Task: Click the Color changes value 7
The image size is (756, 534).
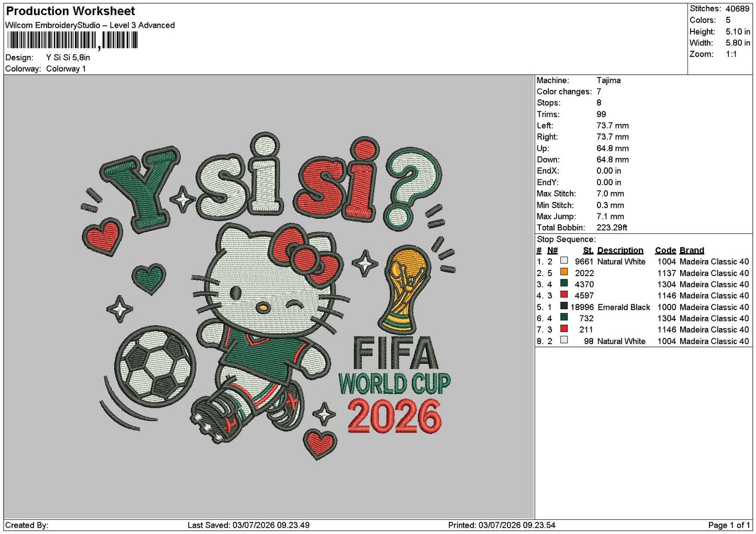Action: coord(599,92)
